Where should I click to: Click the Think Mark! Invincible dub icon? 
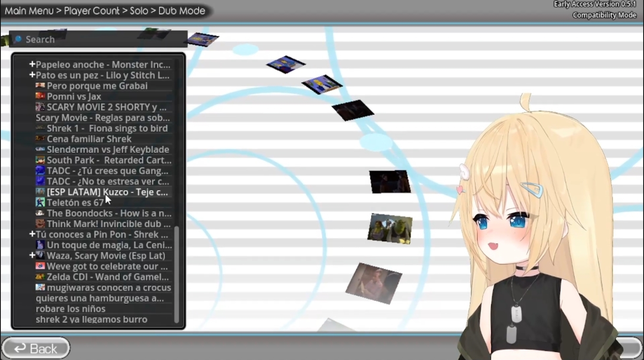[x=40, y=224]
